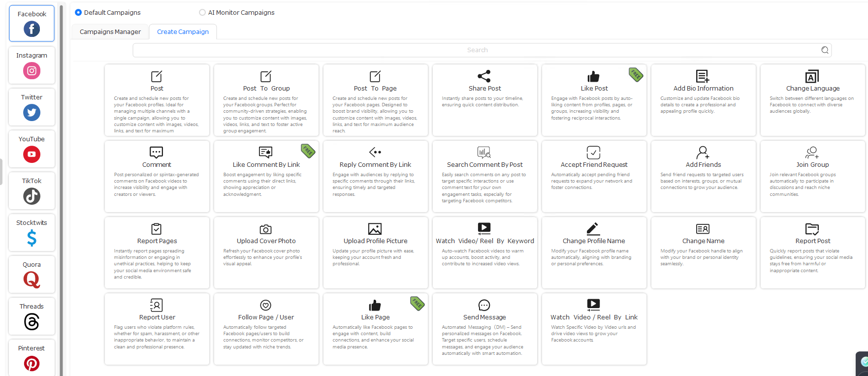Screen dimensions: 868x376
Task: Click the sidebar vertical scrollbar
Action: 62,189
